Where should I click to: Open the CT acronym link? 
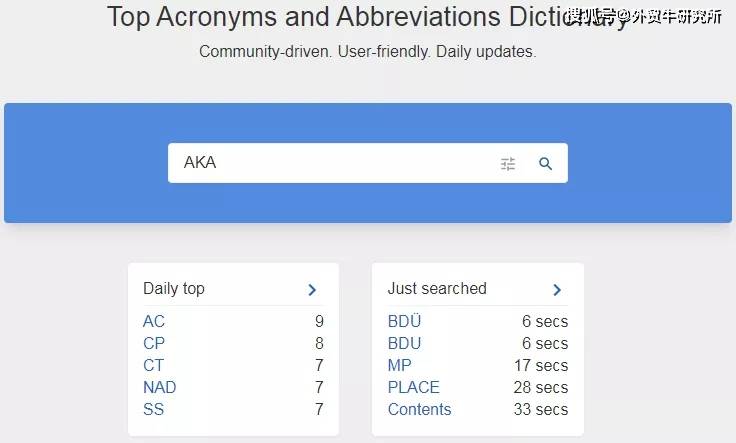pos(153,366)
